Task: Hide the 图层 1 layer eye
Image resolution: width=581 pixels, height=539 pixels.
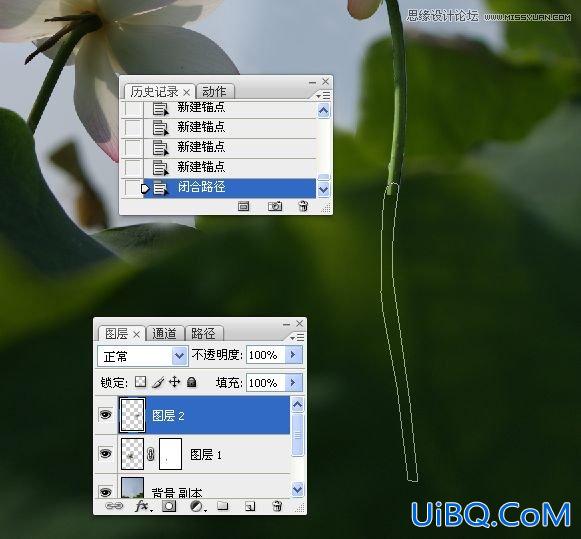Action: point(106,453)
